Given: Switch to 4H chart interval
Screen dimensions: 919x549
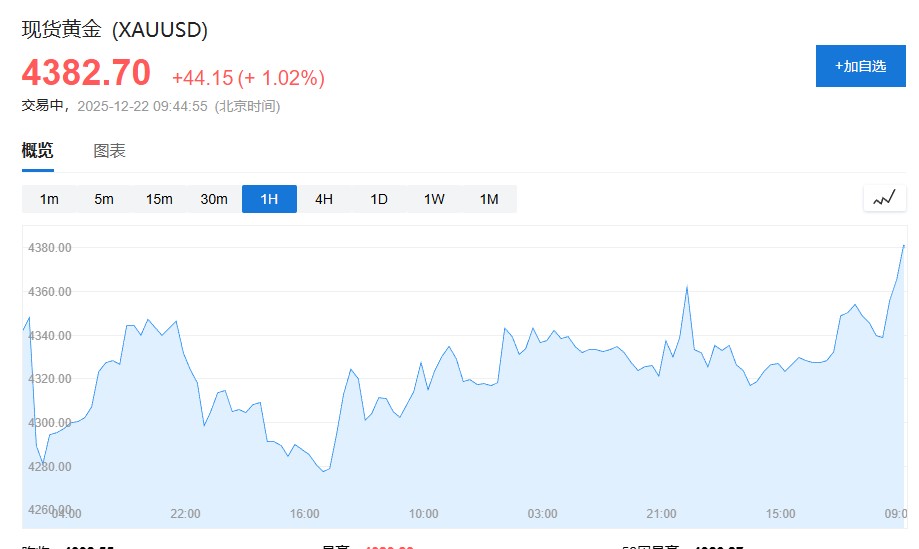Looking at the screenshot, I should pos(324,199).
